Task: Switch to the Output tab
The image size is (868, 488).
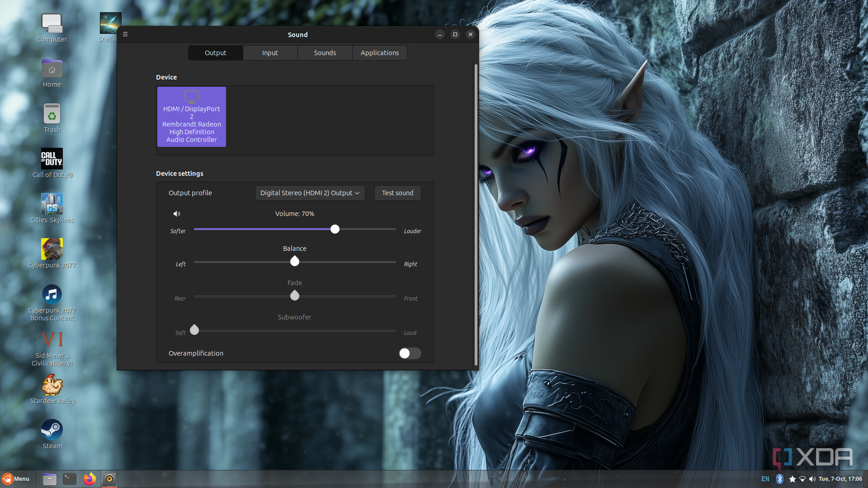Action: (216, 53)
